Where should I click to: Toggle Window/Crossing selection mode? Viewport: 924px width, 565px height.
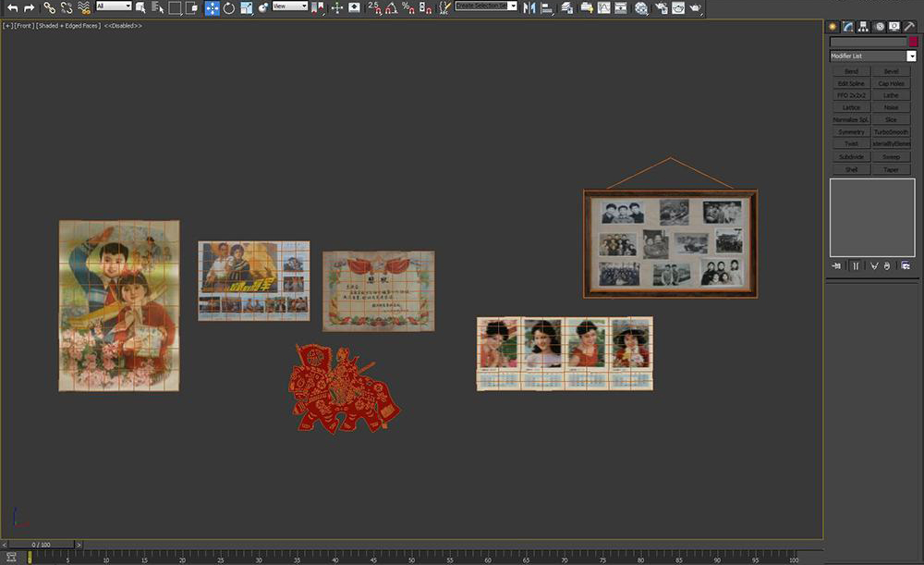[x=192, y=7]
